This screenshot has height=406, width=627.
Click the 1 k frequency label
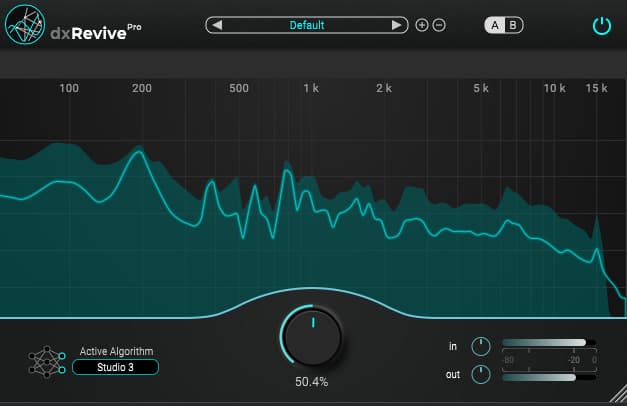311,88
